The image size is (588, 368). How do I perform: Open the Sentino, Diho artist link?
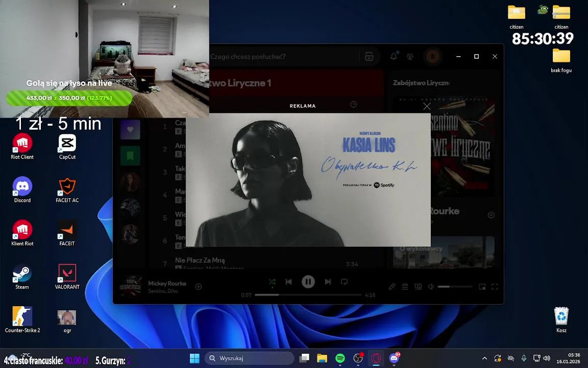(163, 291)
